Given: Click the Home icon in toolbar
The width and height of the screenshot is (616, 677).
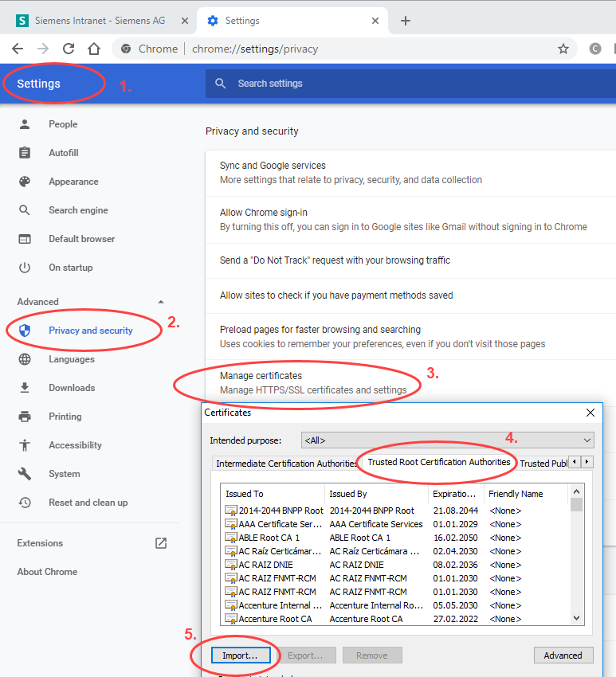Looking at the screenshot, I should point(94,49).
